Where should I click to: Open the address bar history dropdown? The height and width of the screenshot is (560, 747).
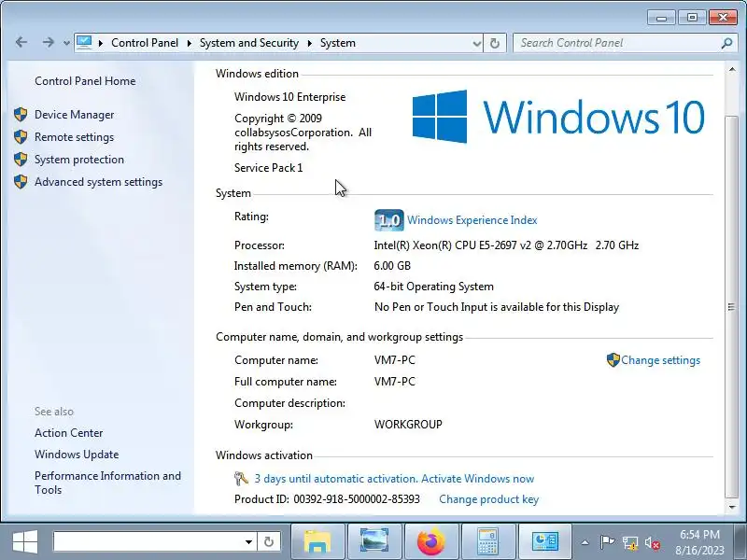click(477, 43)
